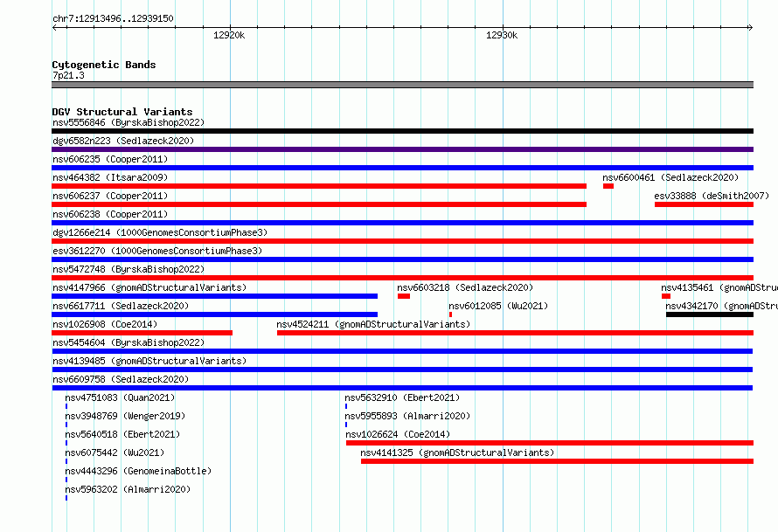Click the ruler's left arrow end
This screenshot has width=778, height=532.
click(x=54, y=28)
